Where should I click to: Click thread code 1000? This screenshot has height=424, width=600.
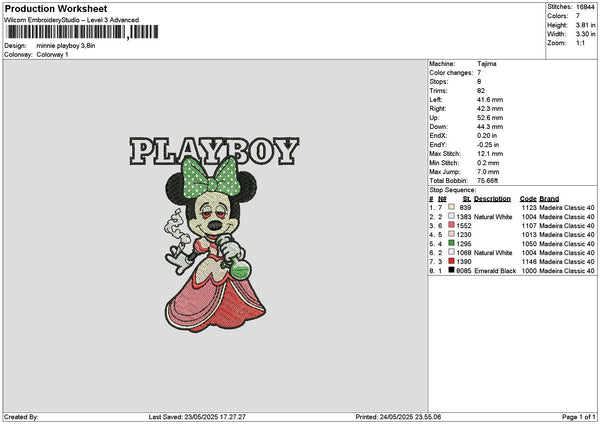click(529, 271)
